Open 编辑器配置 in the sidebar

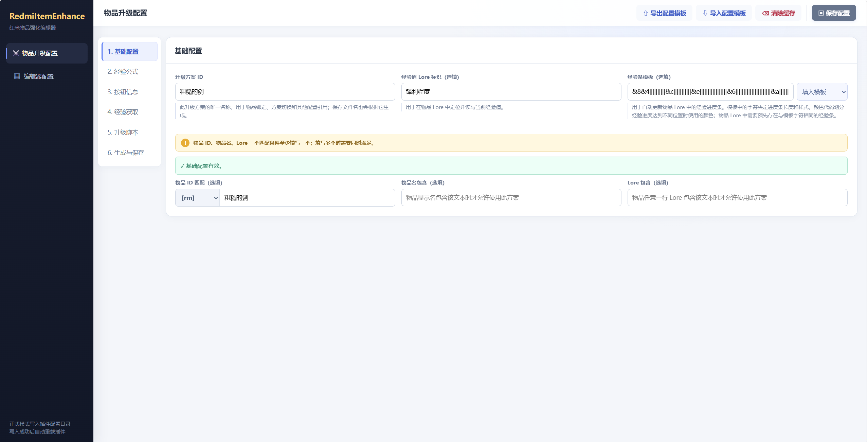pos(47,76)
